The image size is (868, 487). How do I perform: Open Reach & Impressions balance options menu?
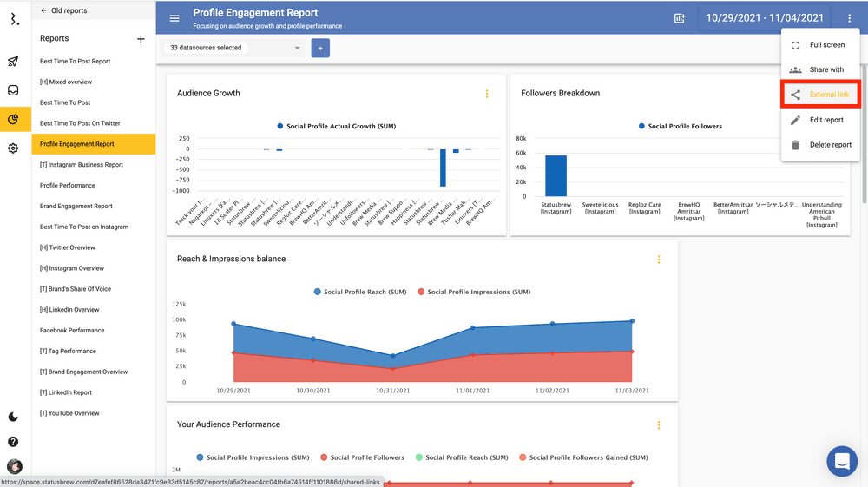[659, 260]
